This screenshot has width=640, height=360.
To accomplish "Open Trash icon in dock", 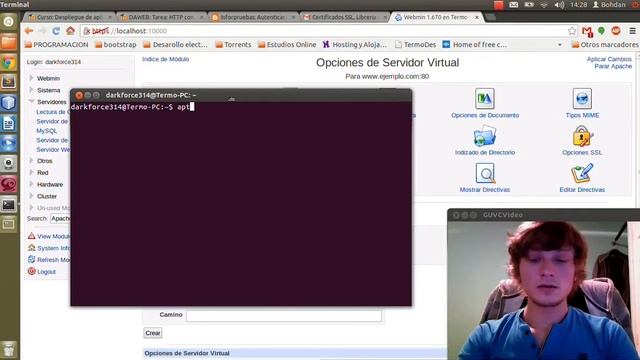I will point(9,349).
